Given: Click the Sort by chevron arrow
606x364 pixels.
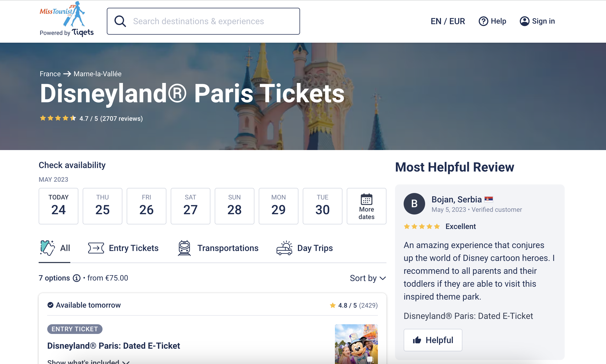Looking at the screenshot, I should pyautogui.click(x=383, y=278).
